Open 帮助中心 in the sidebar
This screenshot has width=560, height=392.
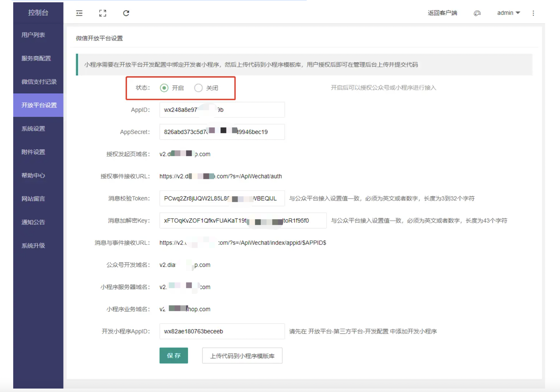click(x=38, y=175)
